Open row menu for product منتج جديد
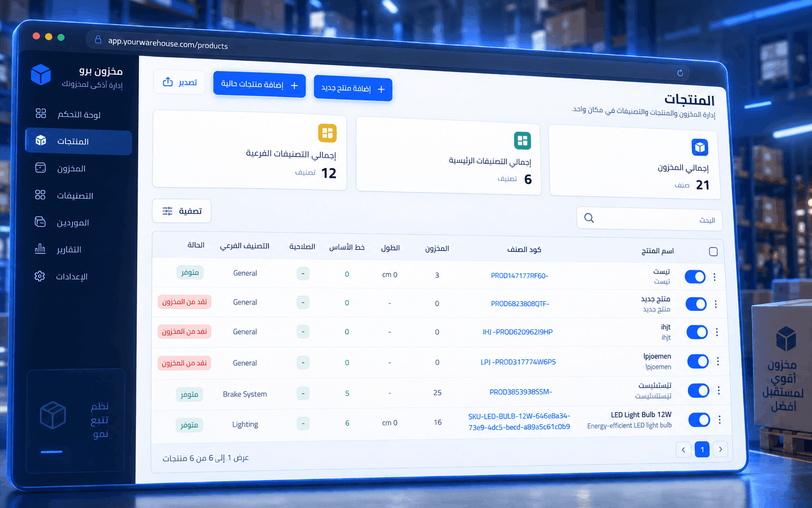Viewport: 812px width, 508px height. coord(716,304)
